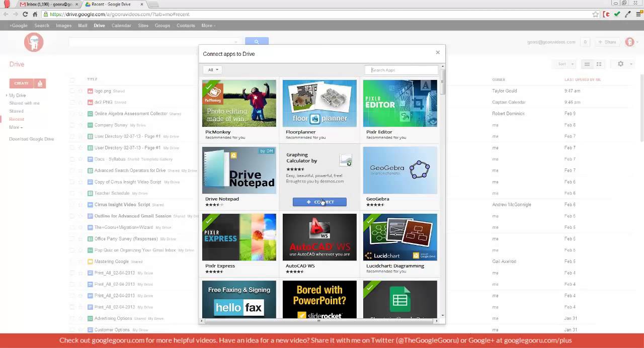
Task: Tick the checkbox for Mastering Google row
Action: point(72,262)
